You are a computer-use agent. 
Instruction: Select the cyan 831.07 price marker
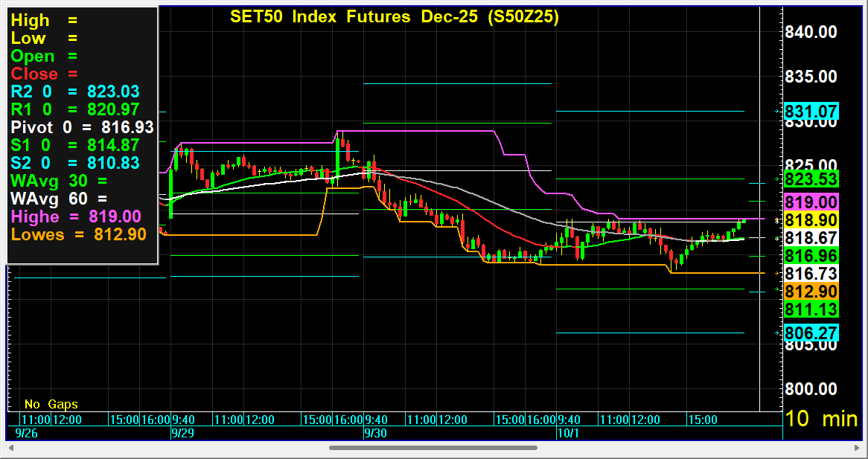(x=811, y=112)
